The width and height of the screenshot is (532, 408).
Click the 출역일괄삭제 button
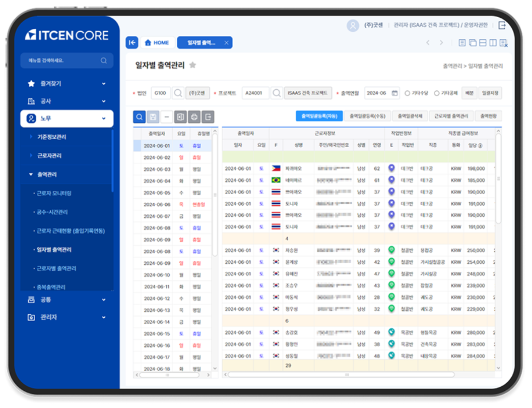pyautogui.click(x=409, y=116)
